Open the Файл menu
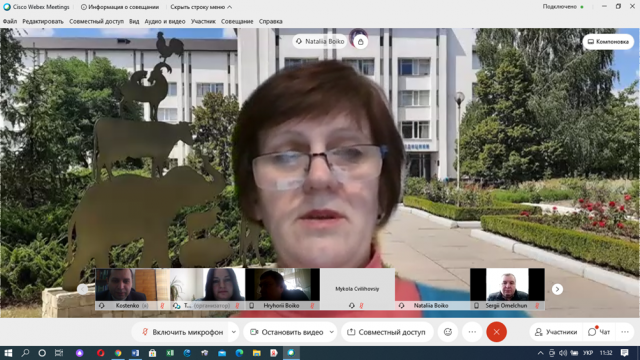Image resolution: width=640 pixels, height=360 pixels. pos(10,21)
